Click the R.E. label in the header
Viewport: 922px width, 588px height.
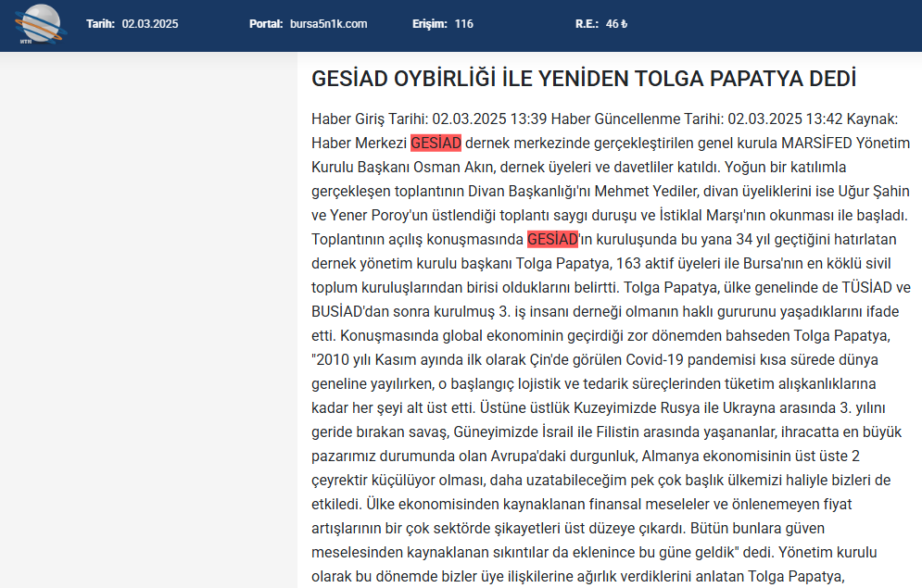coord(587,24)
